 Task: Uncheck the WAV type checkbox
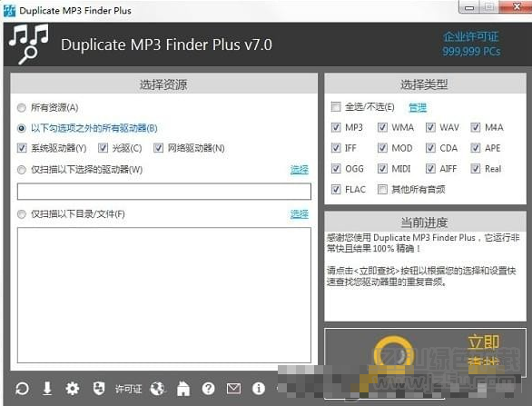click(x=430, y=127)
